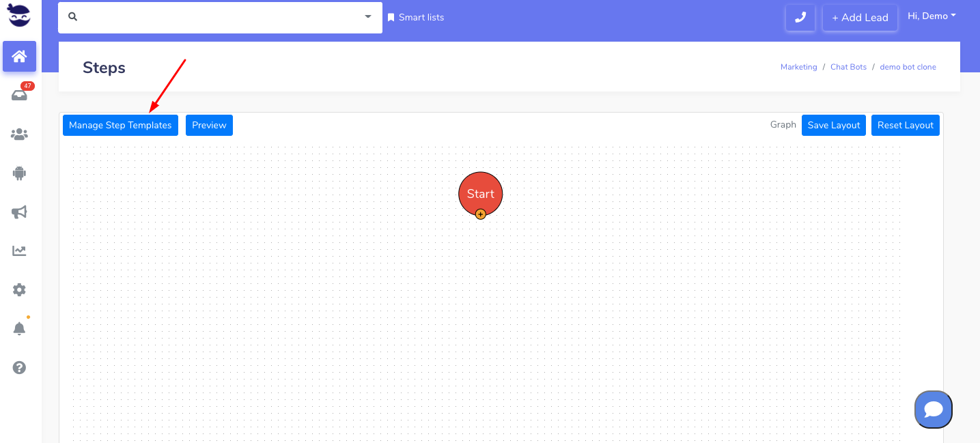
Task: Open Smart lists
Action: (416, 17)
